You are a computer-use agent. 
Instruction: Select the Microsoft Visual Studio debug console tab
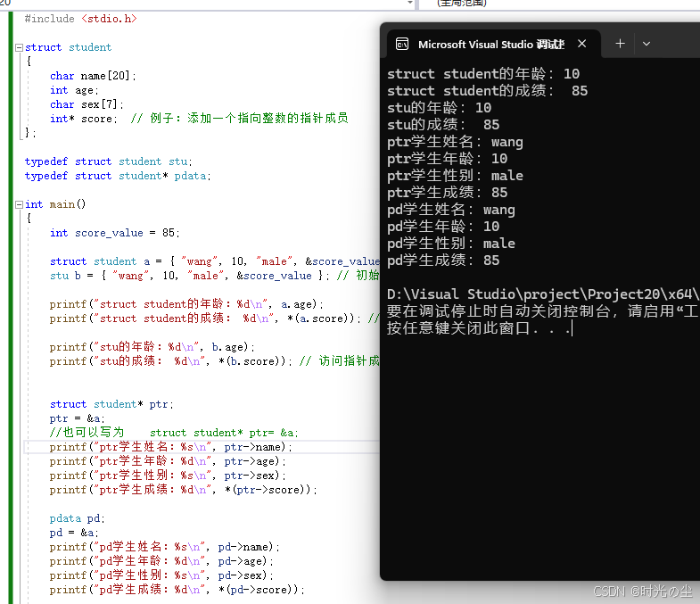point(493,44)
